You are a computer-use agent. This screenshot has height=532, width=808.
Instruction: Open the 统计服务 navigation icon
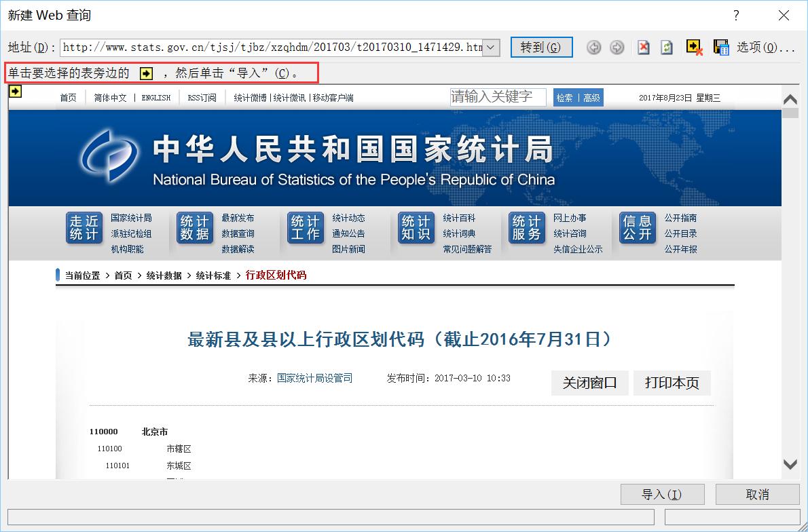526,227
